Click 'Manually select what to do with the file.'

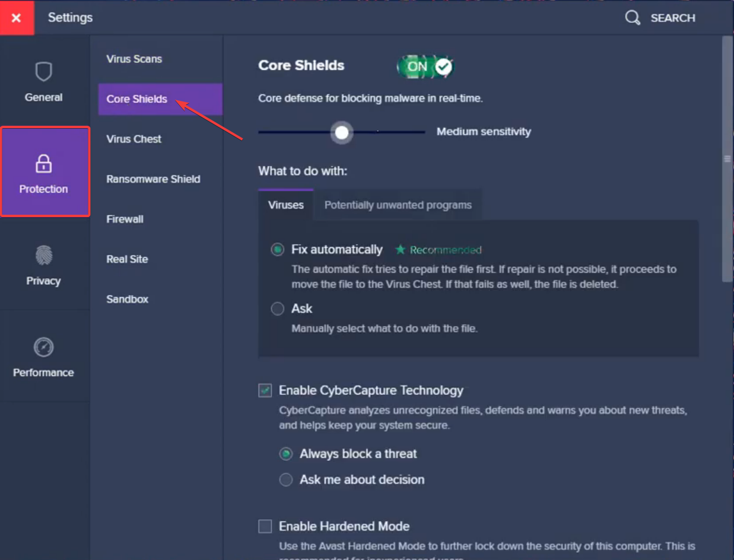click(x=385, y=328)
